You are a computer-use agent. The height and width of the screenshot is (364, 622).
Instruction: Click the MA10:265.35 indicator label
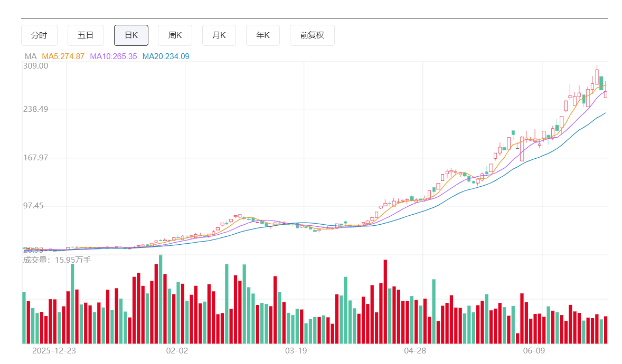114,56
